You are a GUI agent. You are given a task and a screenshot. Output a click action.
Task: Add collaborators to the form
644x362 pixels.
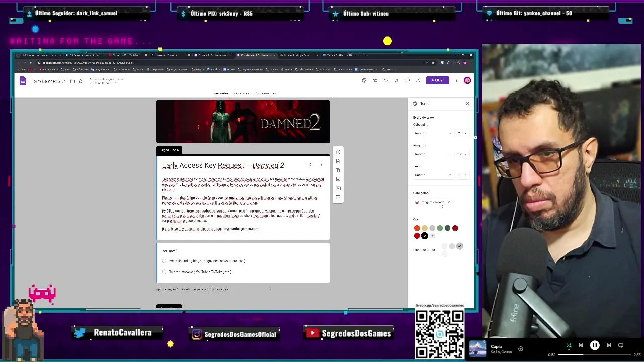click(x=418, y=80)
